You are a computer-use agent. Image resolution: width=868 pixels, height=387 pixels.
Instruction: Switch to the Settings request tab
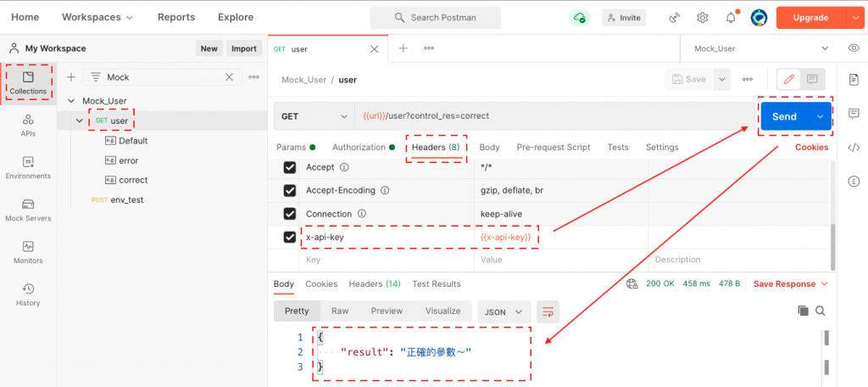click(662, 147)
